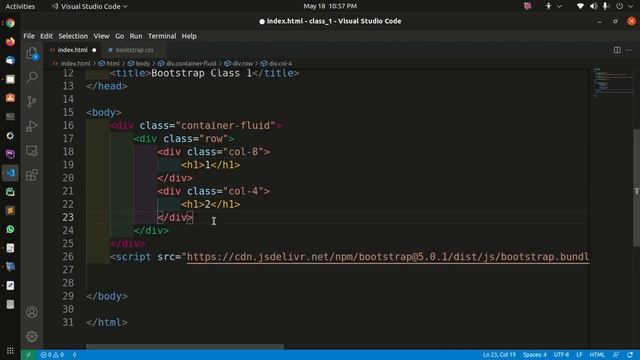Image resolution: width=640 pixels, height=360 pixels.
Task: Click the unsaved dot on index.html tab
Action: point(94,50)
